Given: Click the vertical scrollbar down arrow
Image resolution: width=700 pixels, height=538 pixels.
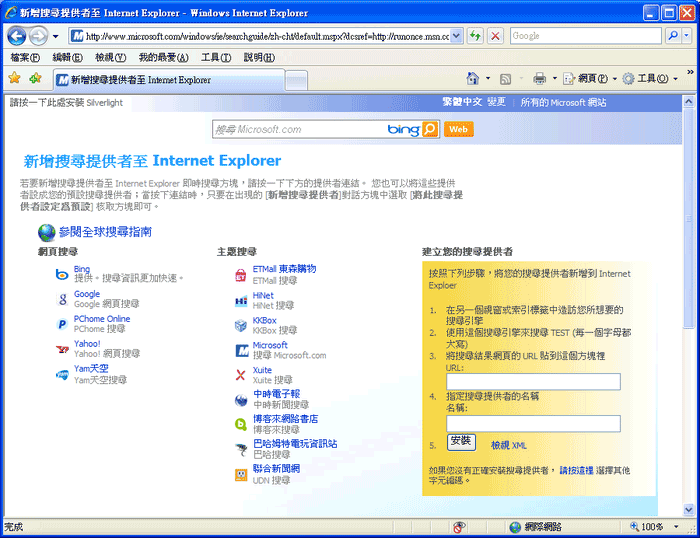Looking at the screenshot, I should [x=688, y=509].
